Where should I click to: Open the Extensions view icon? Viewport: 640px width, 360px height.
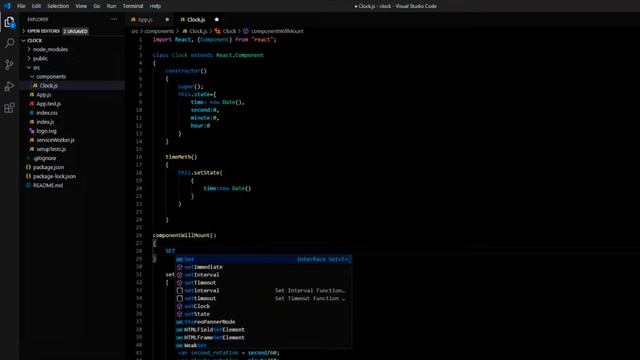click(9, 108)
